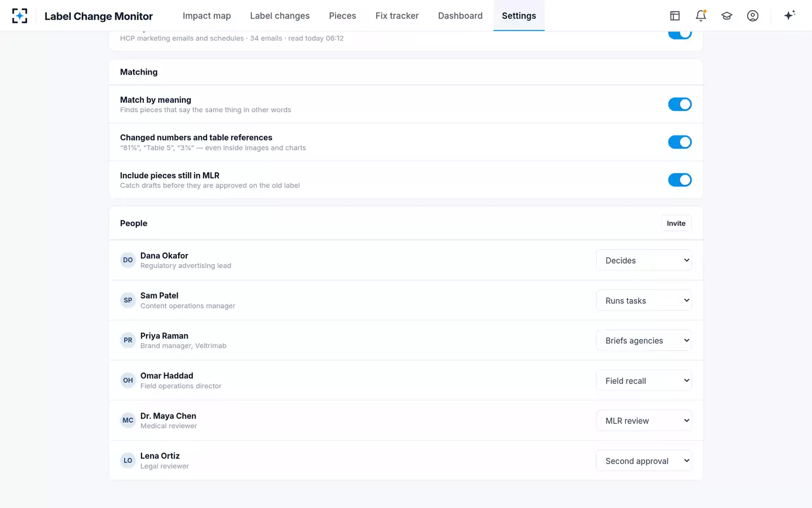Click the People section heading
Screen dimensions: 812x508
click(134, 224)
